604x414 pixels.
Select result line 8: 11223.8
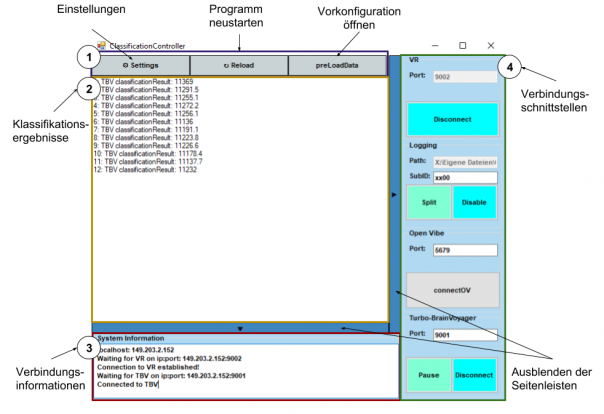146,137
